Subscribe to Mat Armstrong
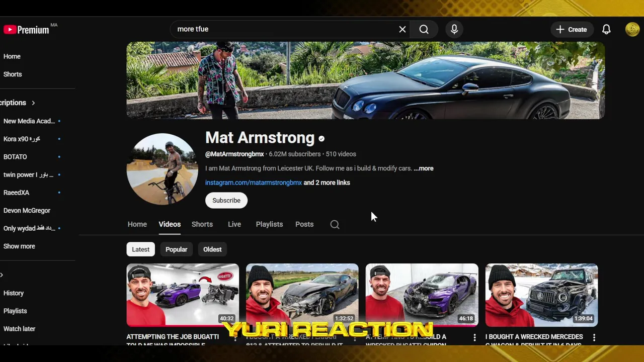This screenshot has height=362, width=644. pos(226,200)
